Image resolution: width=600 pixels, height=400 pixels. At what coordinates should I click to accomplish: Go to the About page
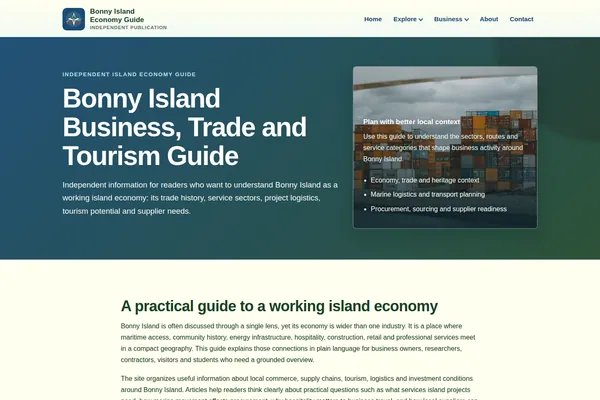(x=489, y=19)
